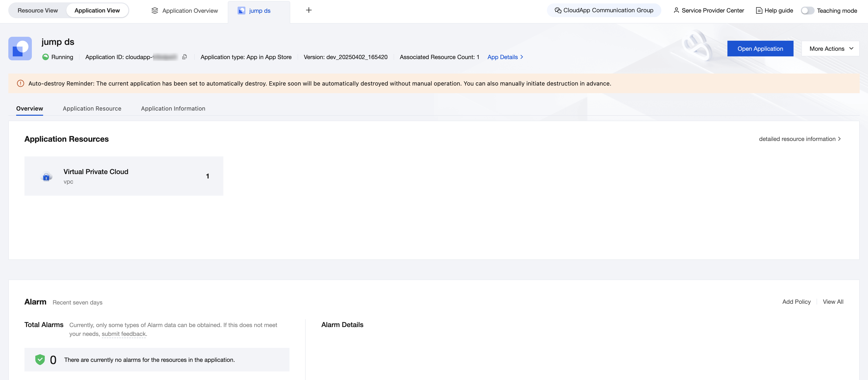The height and width of the screenshot is (380, 868).
Task: Switch to Application Resource tab
Action: [x=92, y=109]
